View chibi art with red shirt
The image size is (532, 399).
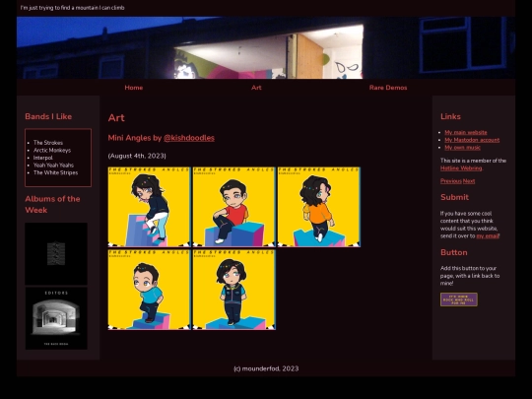coord(233,207)
